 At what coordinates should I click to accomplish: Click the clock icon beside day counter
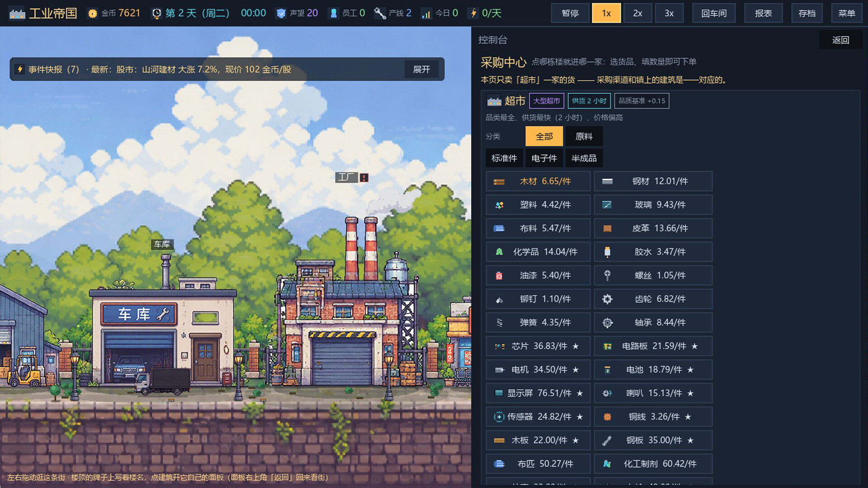pyautogui.click(x=156, y=14)
